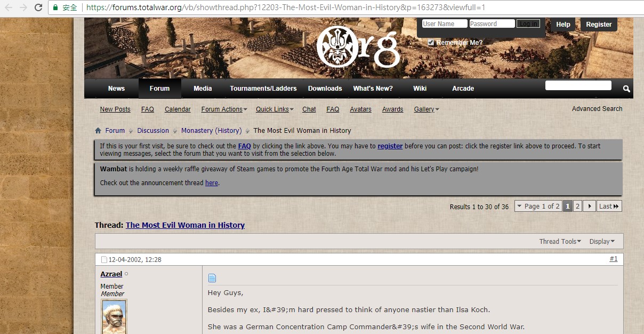Open the Advanced Search link
The width and height of the screenshot is (644, 334).
597,109
